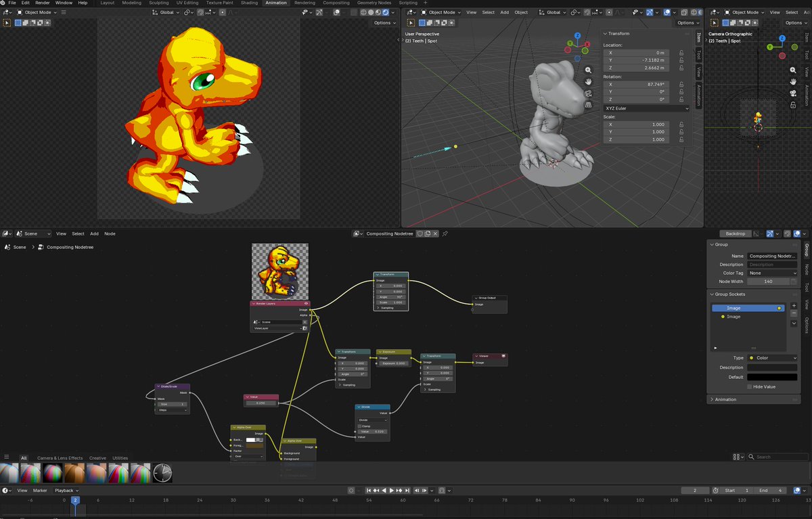The width and height of the screenshot is (812, 519).
Task: Click Scene breadcrumb in compositor
Action: point(20,247)
